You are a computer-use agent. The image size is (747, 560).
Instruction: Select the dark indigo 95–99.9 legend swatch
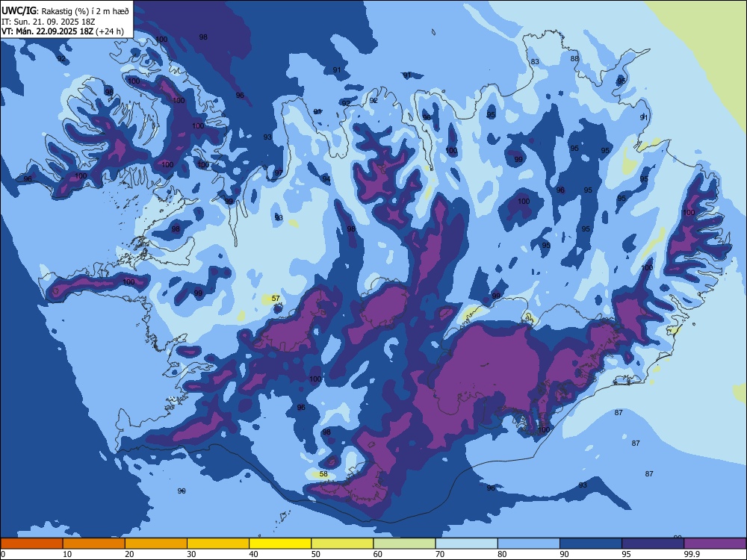(x=653, y=544)
